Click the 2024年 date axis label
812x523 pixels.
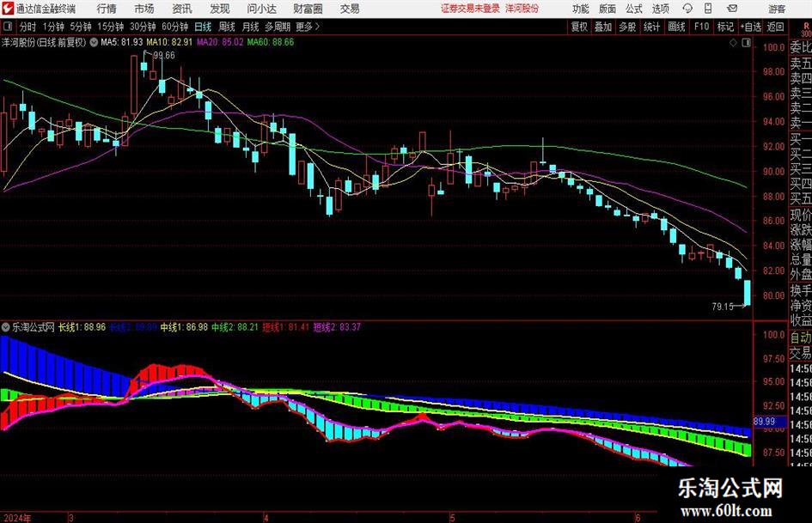click(x=16, y=518)
